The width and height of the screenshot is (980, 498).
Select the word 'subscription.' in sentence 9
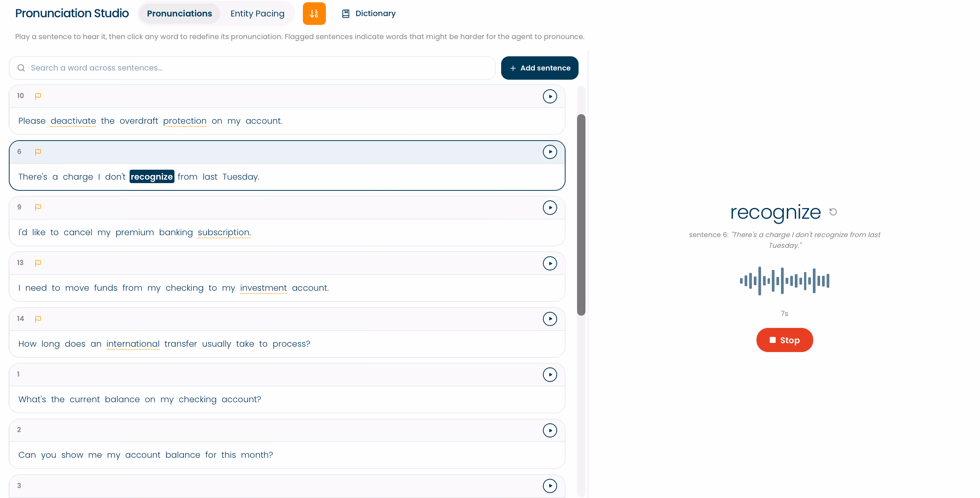224,233
